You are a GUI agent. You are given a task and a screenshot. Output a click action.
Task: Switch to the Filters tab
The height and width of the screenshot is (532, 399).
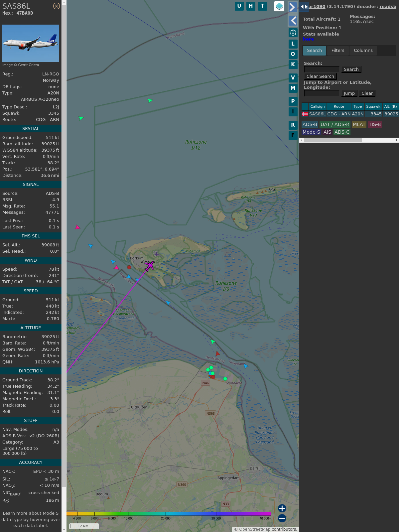pyautogui.click(x=337, y=51)
